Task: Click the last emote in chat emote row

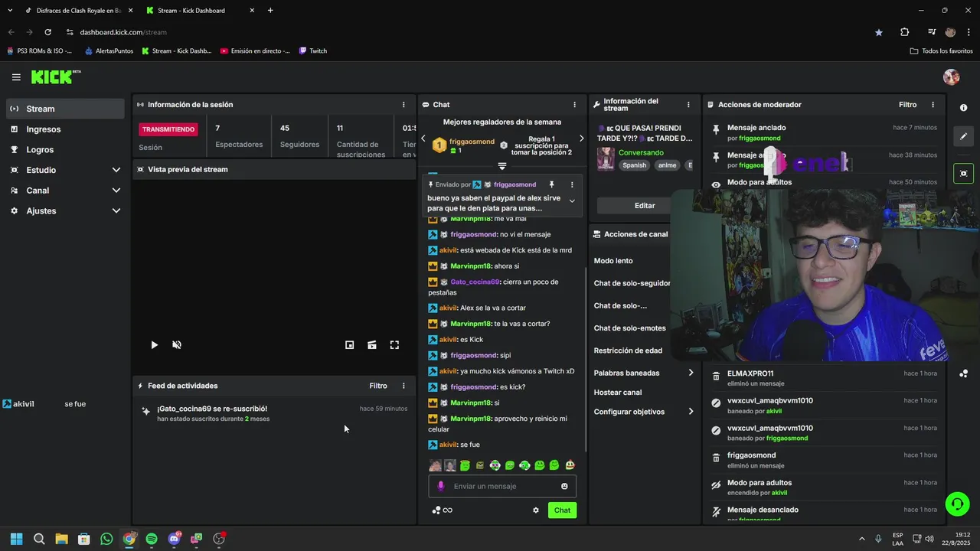Action: click(x=570, y=465)
